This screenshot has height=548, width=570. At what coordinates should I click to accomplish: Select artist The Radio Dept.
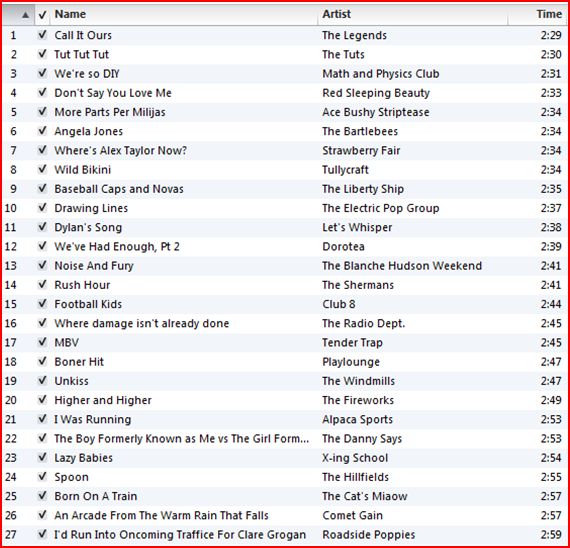(364, 323)
